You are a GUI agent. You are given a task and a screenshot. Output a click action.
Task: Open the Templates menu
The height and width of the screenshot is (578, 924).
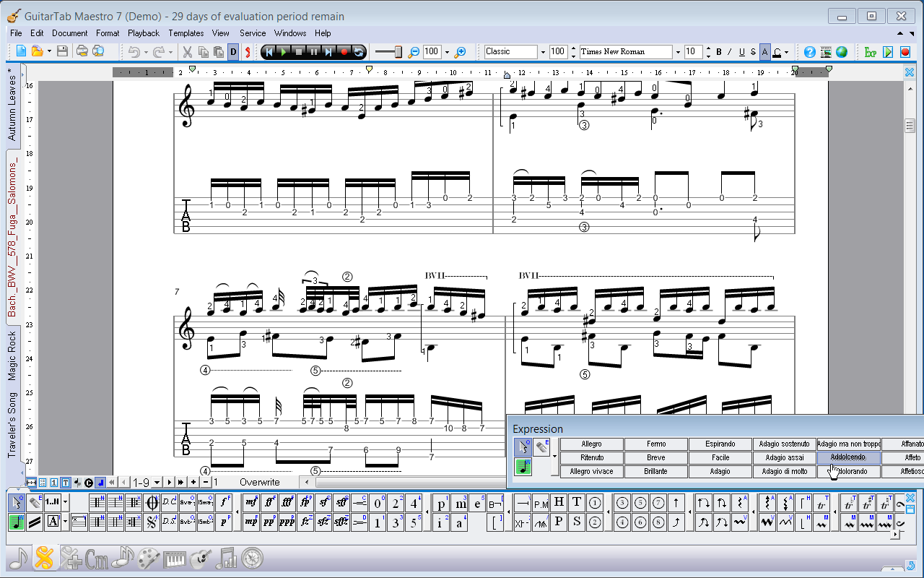[x=186, y=33]
